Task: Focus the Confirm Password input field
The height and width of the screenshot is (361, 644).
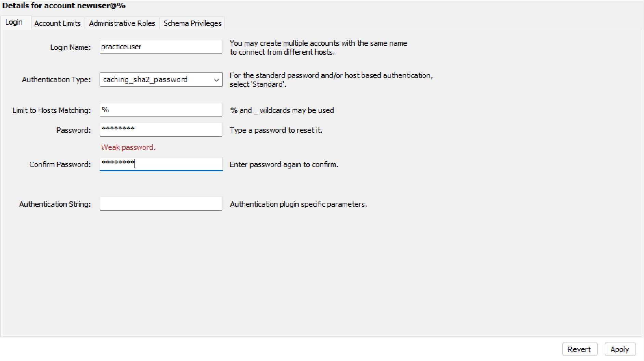Action: pyautogui.click(x=161, y=164)
